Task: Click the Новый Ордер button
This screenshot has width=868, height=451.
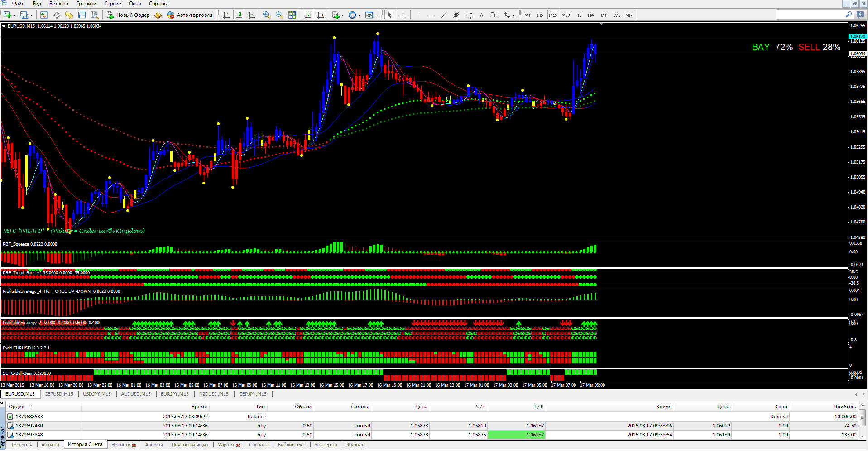Action: point(128,15)
